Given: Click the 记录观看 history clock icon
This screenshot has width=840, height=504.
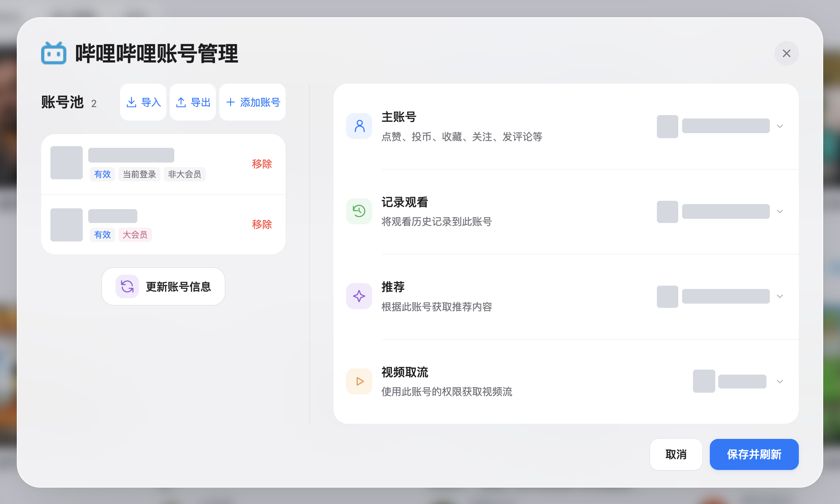Looking at the screenshot, I should [359, 211].
